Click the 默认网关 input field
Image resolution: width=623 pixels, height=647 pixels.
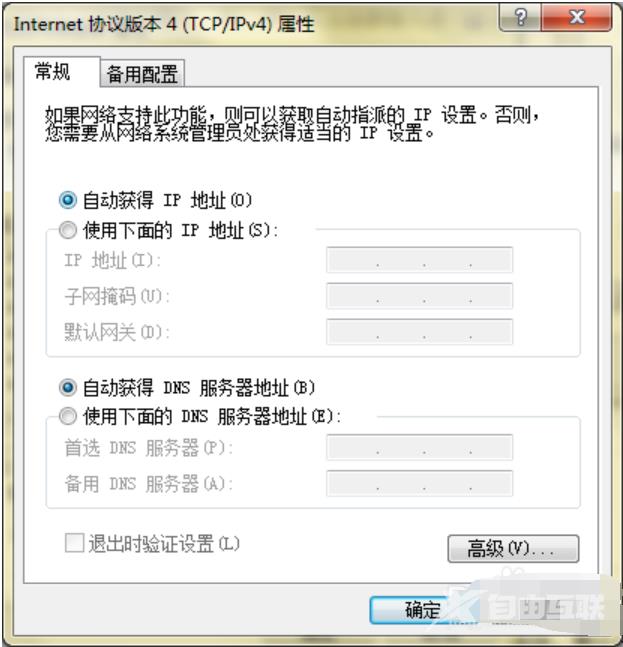[419, 331]
